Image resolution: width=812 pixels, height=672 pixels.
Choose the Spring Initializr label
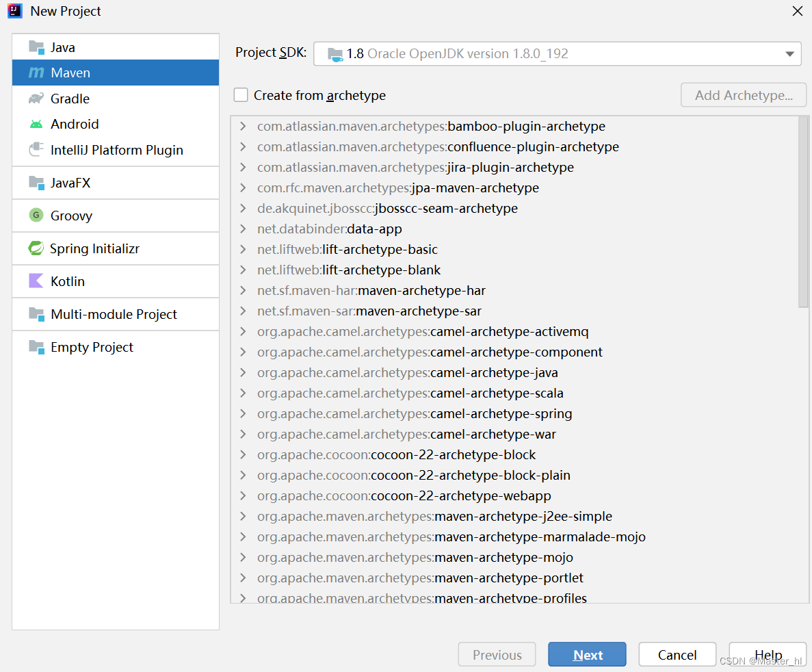95,248
